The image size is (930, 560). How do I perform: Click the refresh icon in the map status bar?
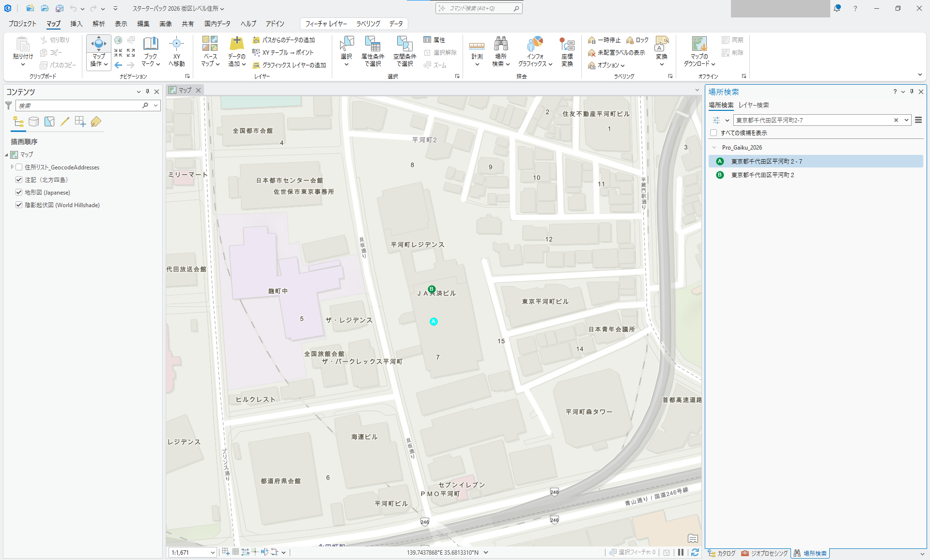coord(695,552)
